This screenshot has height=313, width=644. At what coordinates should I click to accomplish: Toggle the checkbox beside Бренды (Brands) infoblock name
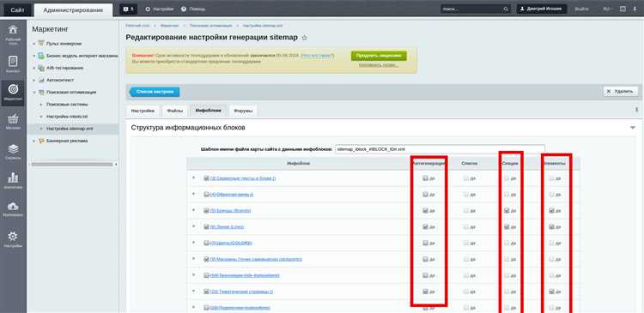coord(207,210)
